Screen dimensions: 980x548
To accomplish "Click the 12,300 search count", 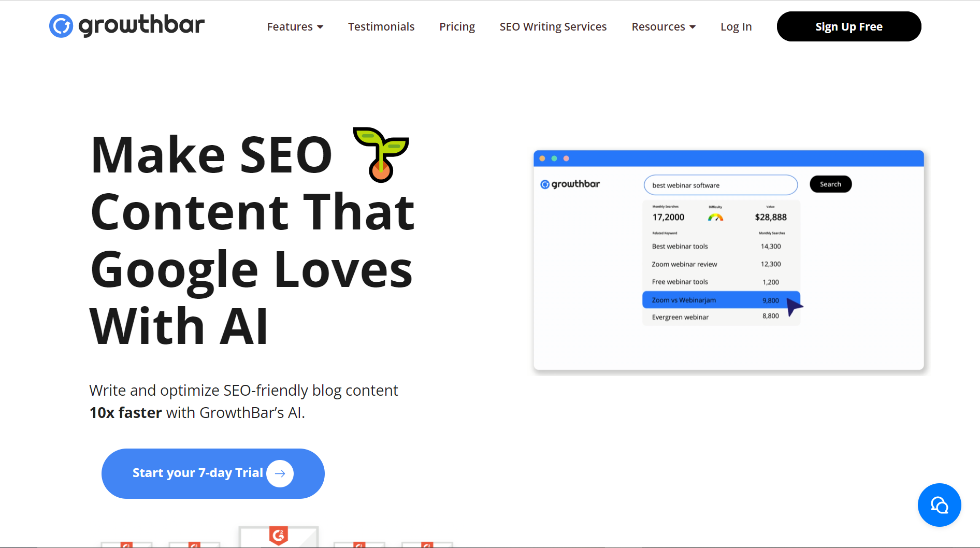I will [x=771, y=264].
